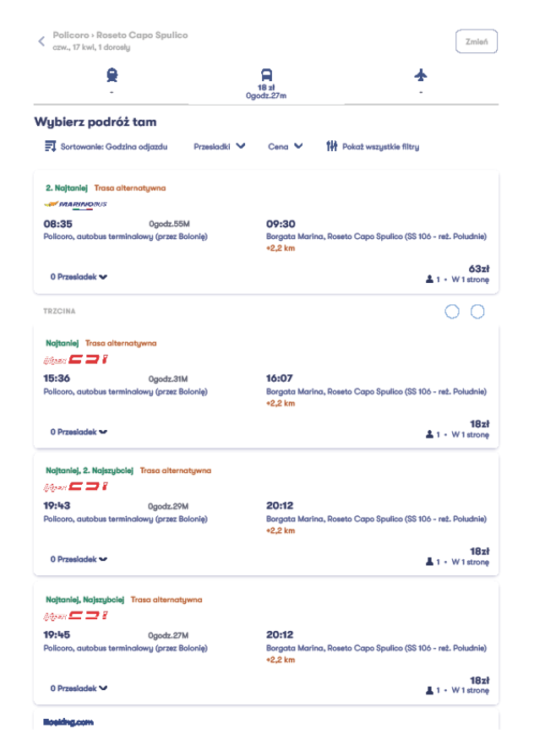
Task: Open the Cena dropdown filter
Action: 286,147
